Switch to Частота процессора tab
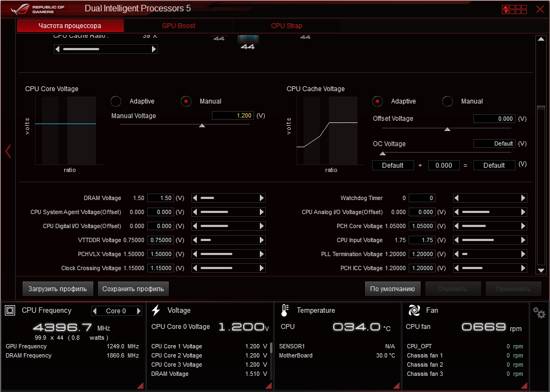The image size is (550, 392). point(70,25)
